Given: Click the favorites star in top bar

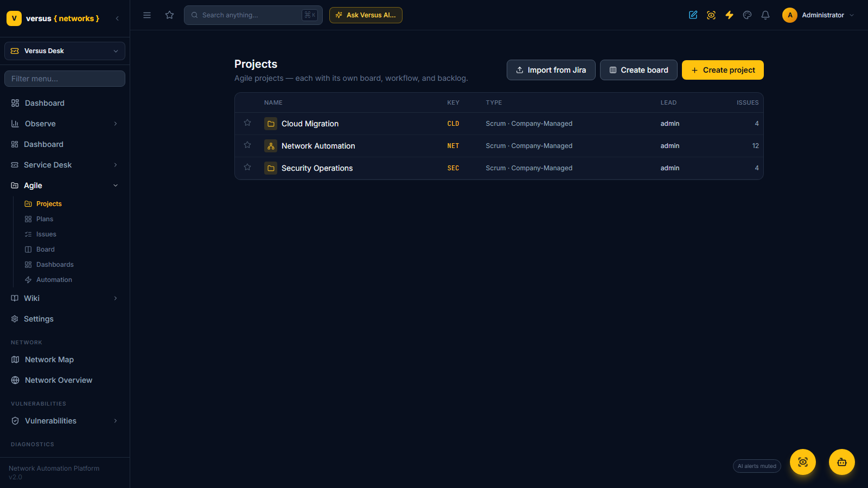Looking at the screenshot, I should click(170, 15).
